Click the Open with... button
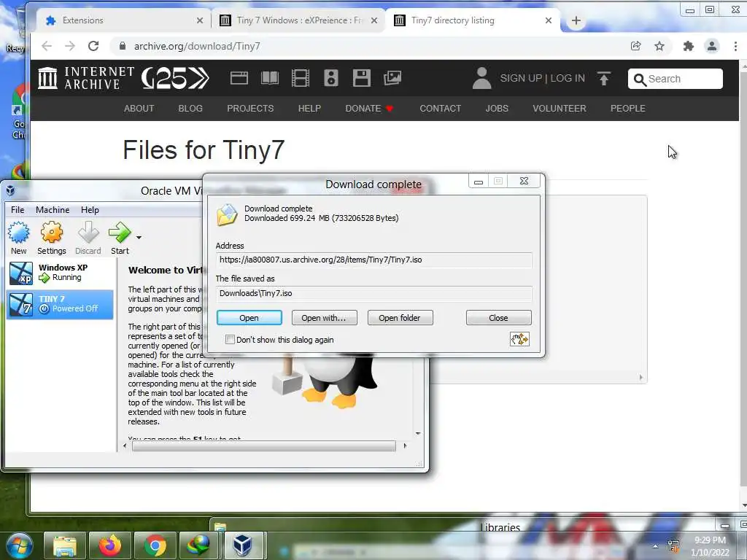Image resolution: width=747 pixels, height=560 pixels. point(324,318)
